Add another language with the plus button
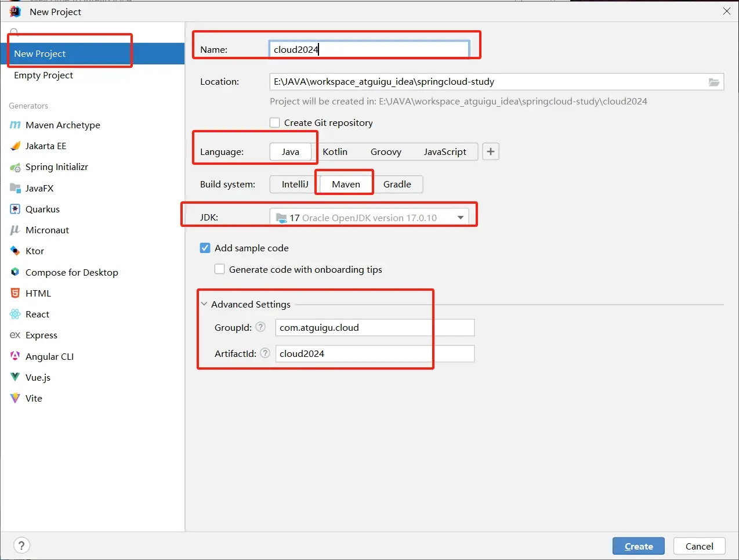The image size is (739, 560). click(x=491, y=151)
